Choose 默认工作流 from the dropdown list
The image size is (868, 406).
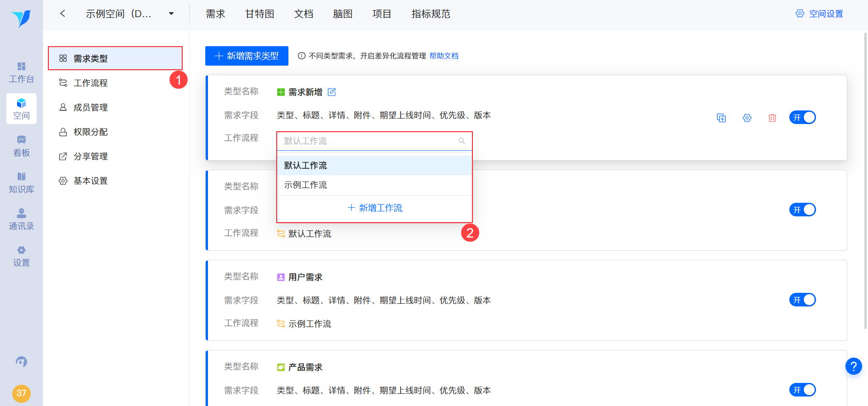pos(375,165)
